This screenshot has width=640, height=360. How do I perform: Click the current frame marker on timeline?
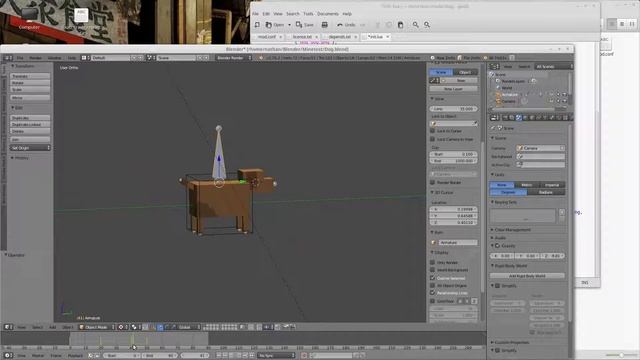tap(133, 341)
